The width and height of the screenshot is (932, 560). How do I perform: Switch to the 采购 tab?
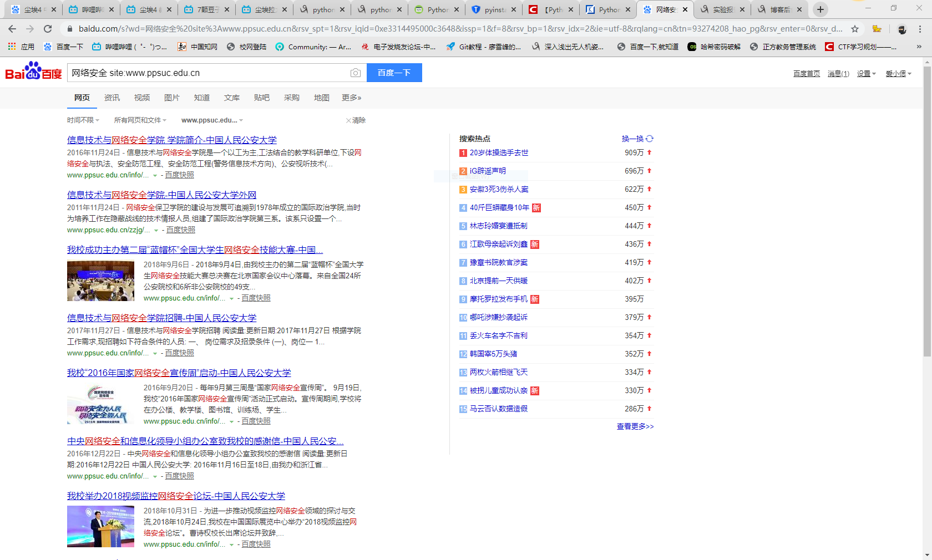click(292, 98)
